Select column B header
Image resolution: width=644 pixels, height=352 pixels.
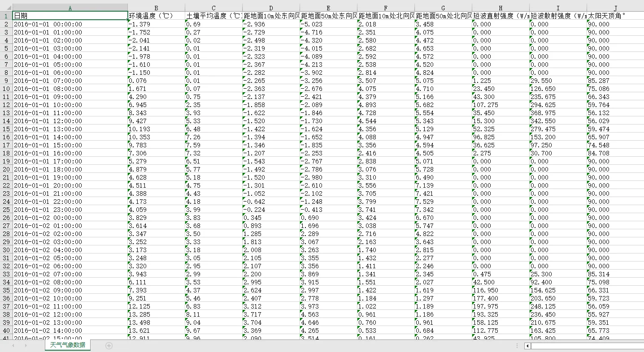(156, 8)
